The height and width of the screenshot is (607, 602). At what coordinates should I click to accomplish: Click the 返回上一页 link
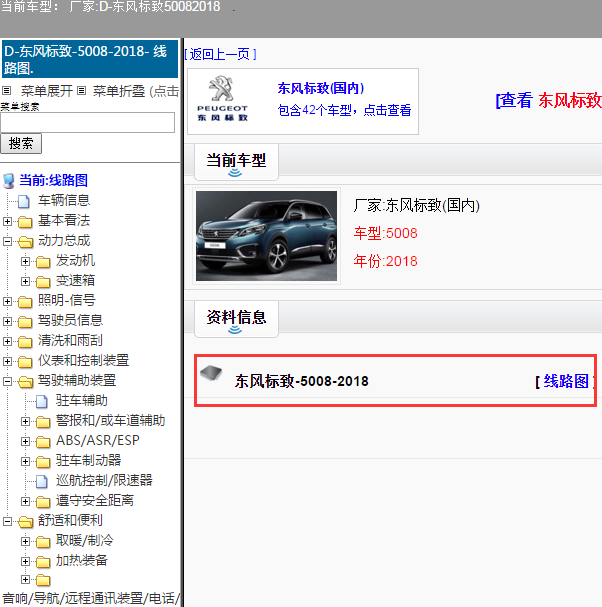tap(220, 54)
